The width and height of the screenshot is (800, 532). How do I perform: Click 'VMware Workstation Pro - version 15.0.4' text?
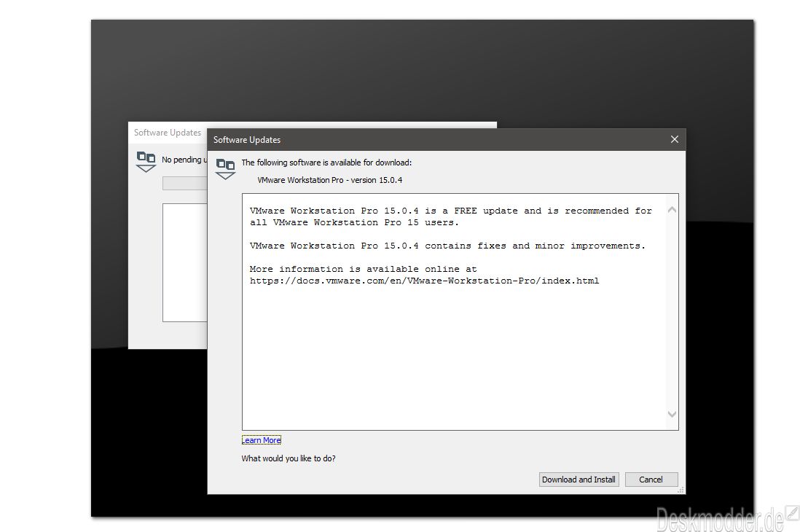pos(329,180)
